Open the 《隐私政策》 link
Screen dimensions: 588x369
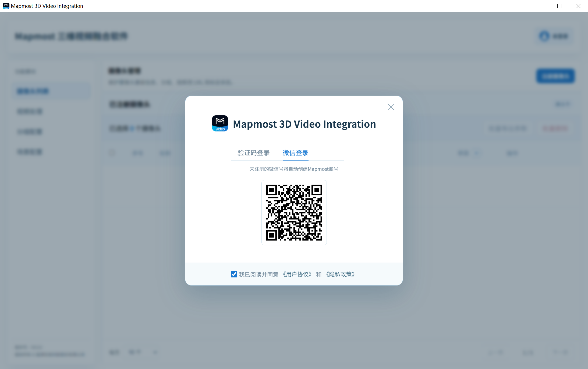click(x=340, y=274)
